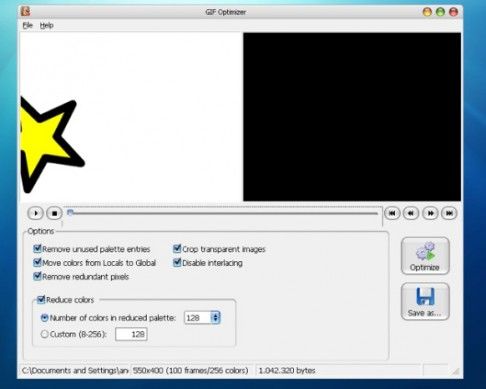Screen dimensions: 486x389
Task: Open the Help menu
Action: click(x=46, y=25)
